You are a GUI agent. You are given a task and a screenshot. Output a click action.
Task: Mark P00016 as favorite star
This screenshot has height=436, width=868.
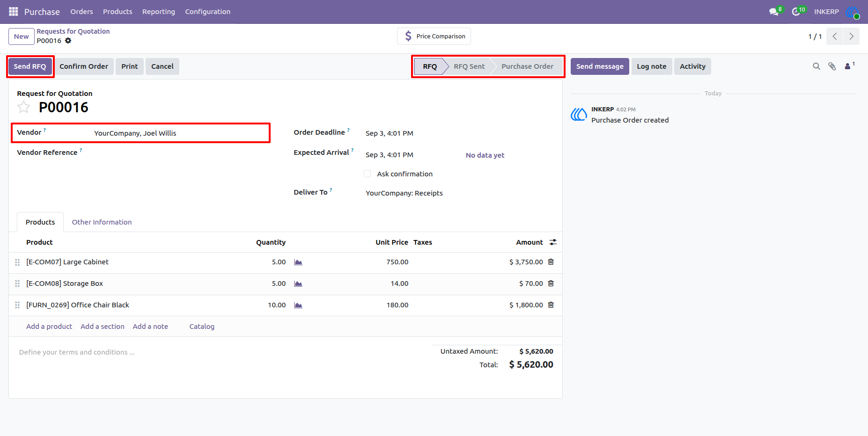(x=24, y=107)
